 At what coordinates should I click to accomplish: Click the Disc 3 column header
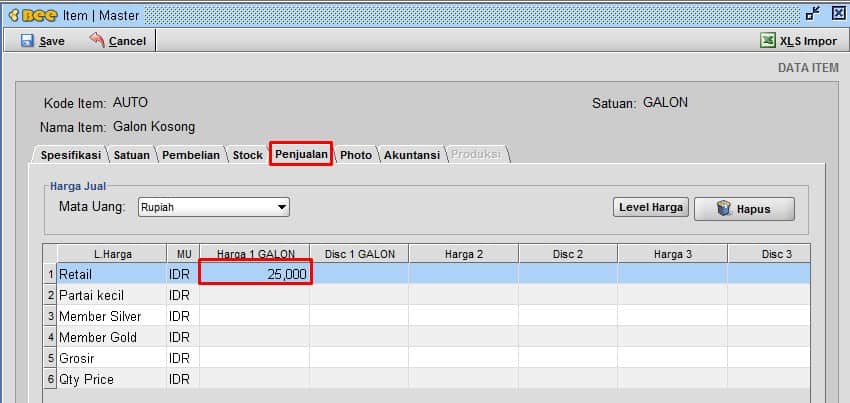pos(769,254)
